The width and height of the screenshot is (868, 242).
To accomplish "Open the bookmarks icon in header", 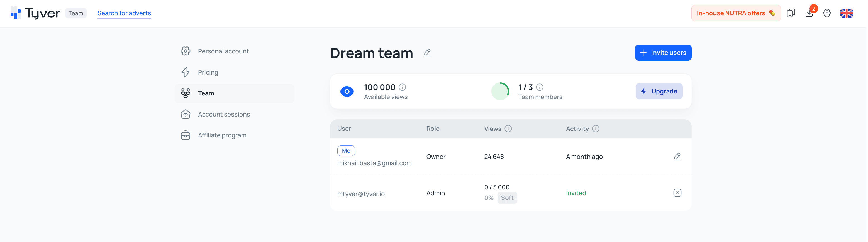I will coord(791,13).
